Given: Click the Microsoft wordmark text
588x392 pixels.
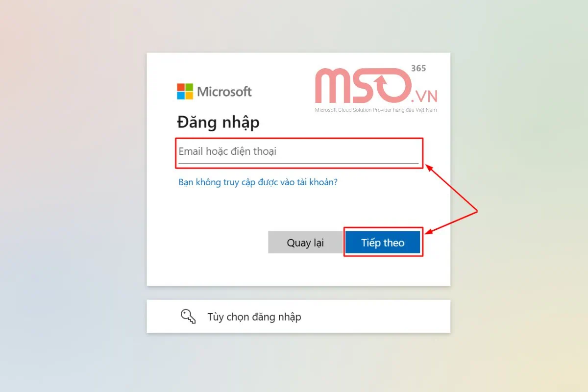Looking at the screenshot, I should point(224,92).
